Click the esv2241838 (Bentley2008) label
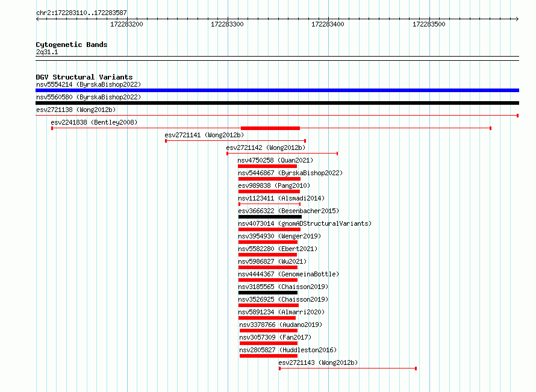This screenshot has width=536, height=392. click(x=94, y=122)
